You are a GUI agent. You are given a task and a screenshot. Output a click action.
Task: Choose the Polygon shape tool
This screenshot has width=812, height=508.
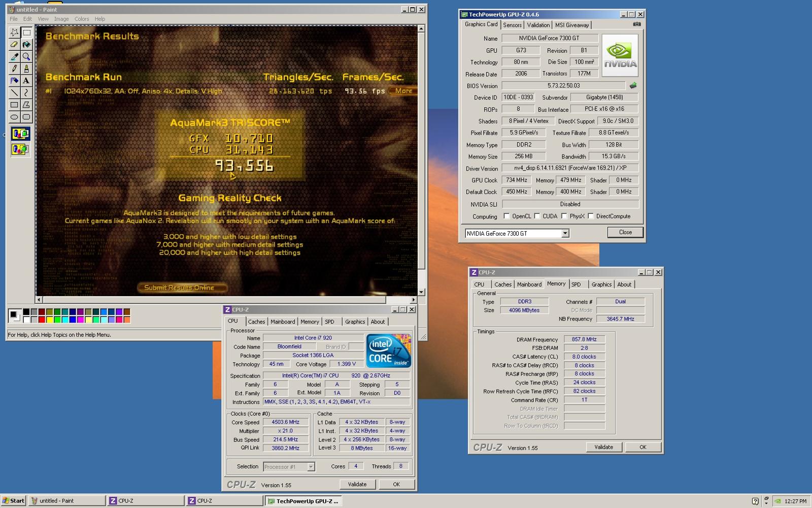coord(26,105)
